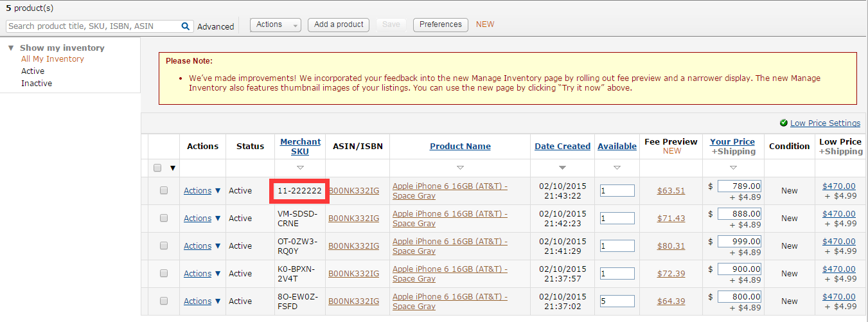Click sort arrow under Your Price column

[x=733, y=168]
